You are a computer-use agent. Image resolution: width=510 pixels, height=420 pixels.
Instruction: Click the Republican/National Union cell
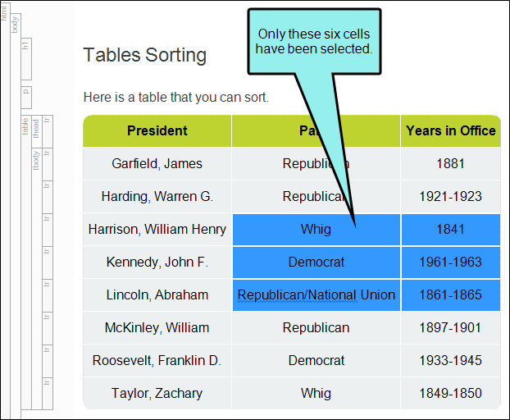pyautogui.click(x=316, y=295)
